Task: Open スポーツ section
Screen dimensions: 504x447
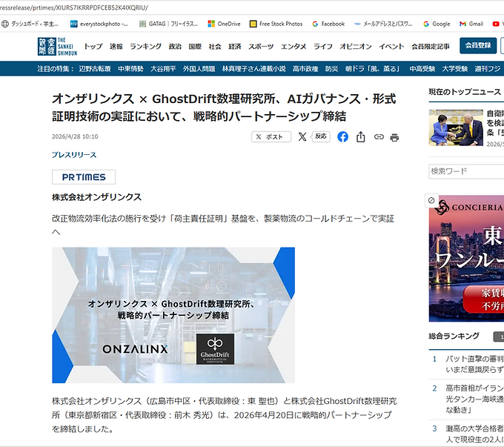Action: 261,47
